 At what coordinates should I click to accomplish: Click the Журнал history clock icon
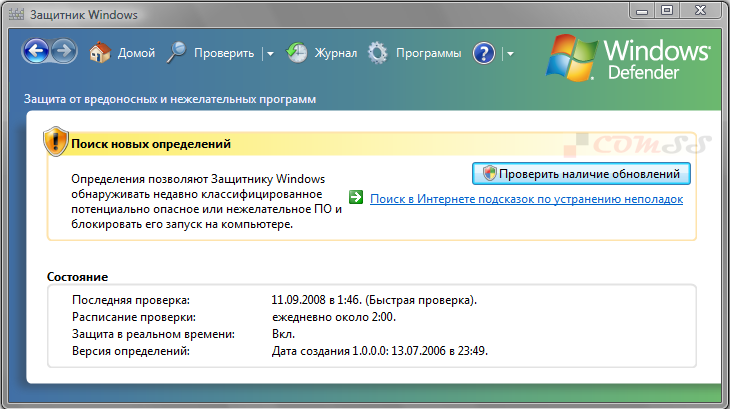coord(297,53)
